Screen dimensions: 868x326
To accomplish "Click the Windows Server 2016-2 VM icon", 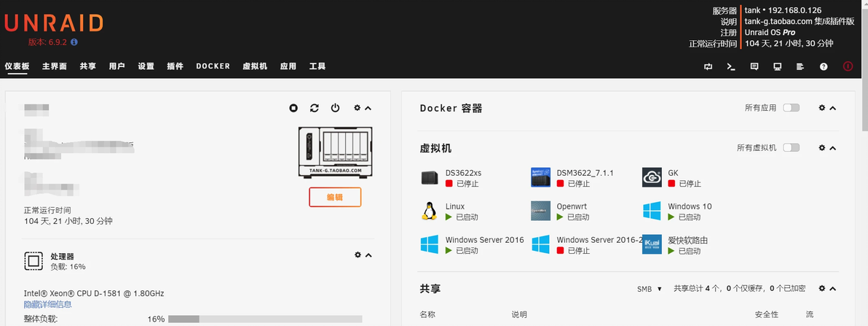I will 541,244.
